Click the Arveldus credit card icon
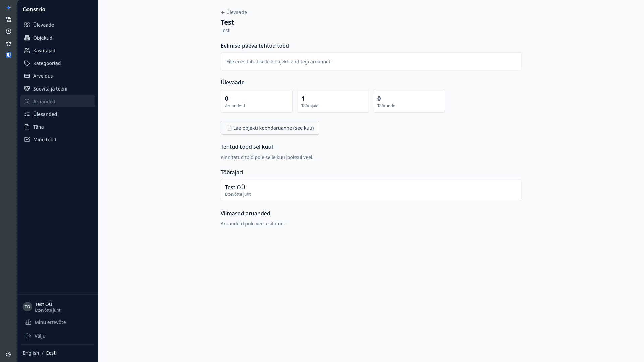Viewport: 644px width, 362px height. [27, 76]
